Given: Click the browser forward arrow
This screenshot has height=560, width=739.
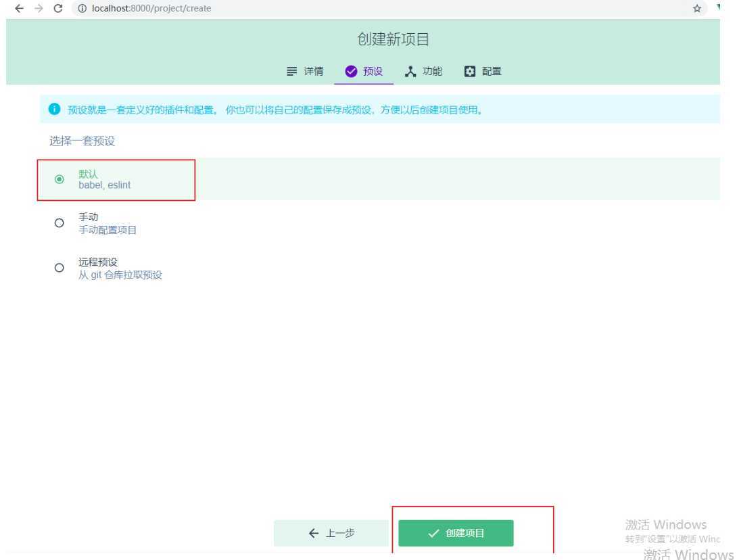Looking at the screenshot, I should click(39, 9).
